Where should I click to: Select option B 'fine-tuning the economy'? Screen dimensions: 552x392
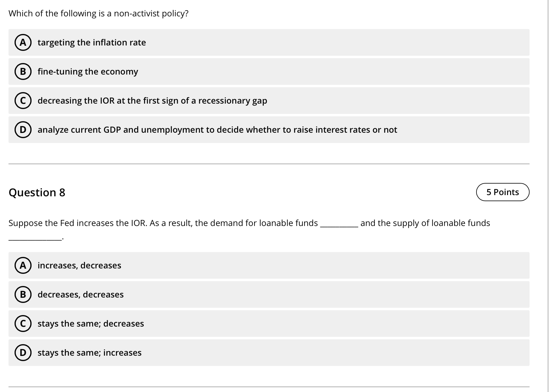[x=88, y=71]
